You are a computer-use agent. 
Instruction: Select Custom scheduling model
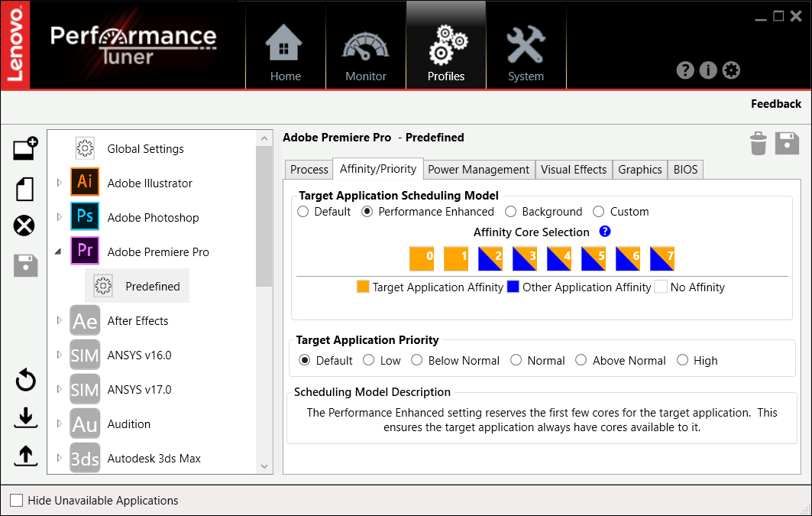[x=620, y=212]
